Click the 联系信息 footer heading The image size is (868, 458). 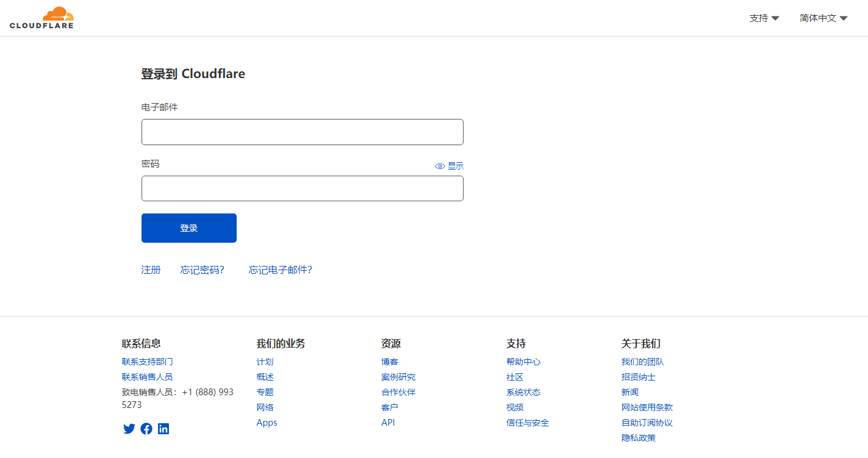(x=142, y=343)
